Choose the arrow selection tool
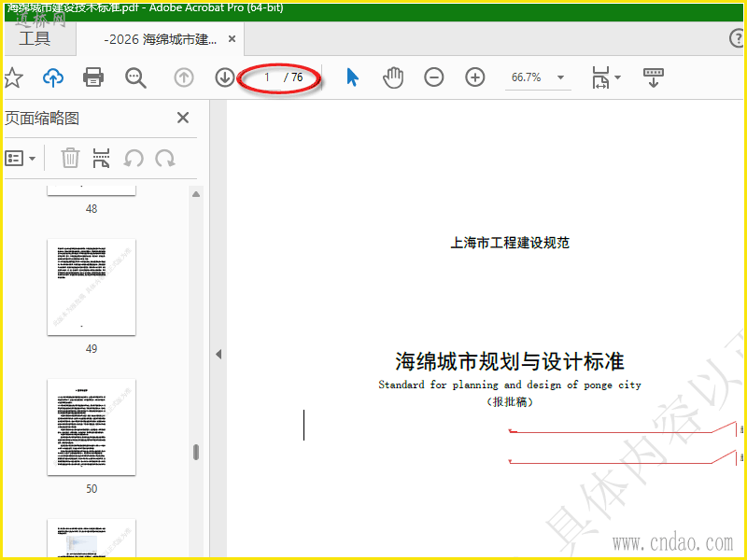747x560 pixels. [352, 77]
